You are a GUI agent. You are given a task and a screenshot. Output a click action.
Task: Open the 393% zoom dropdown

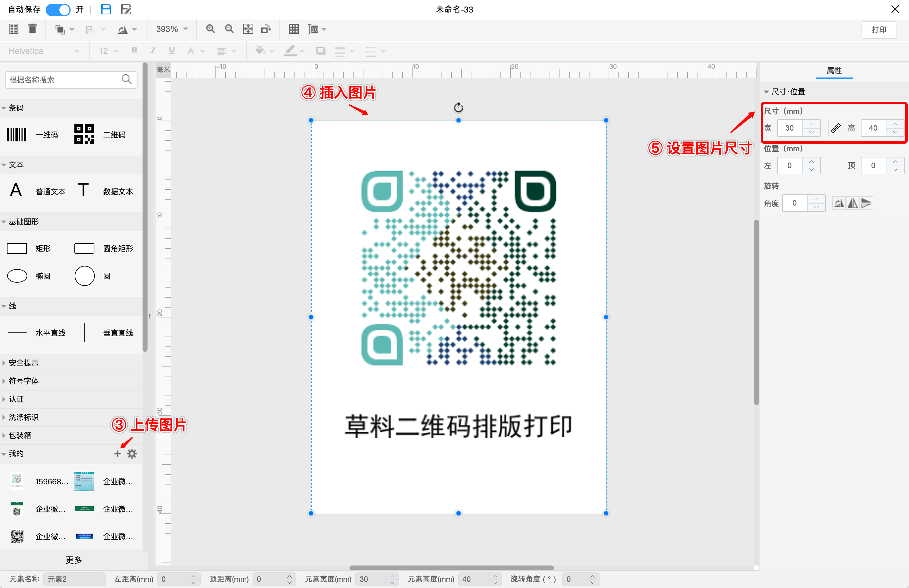tap(172, 29)
